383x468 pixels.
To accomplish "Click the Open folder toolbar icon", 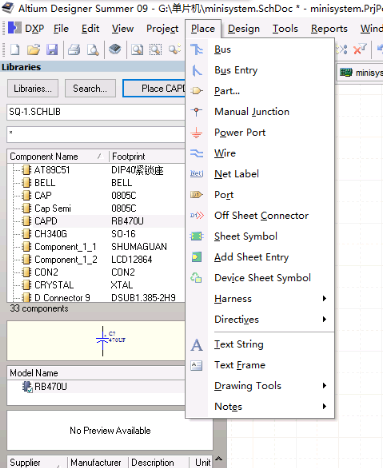I will tap(33, 50).
